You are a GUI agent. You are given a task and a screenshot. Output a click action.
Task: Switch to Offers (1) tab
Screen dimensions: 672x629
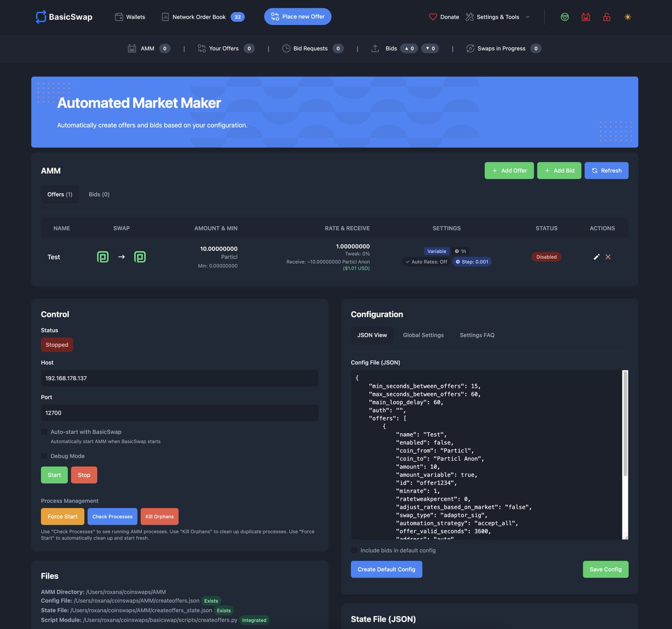click(x=60, y=194)
